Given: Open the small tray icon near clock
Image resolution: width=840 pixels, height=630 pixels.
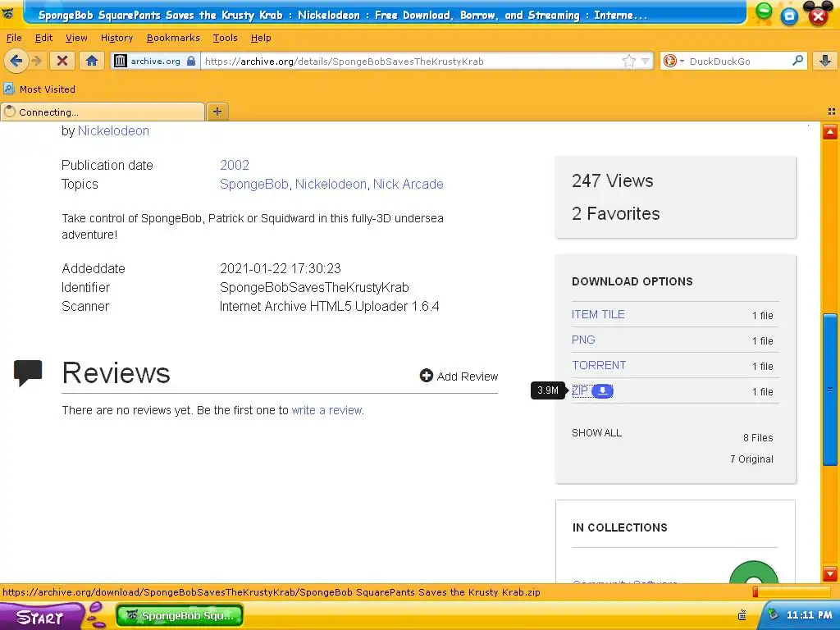Looking at the screenshot, I should pos(742,615).
